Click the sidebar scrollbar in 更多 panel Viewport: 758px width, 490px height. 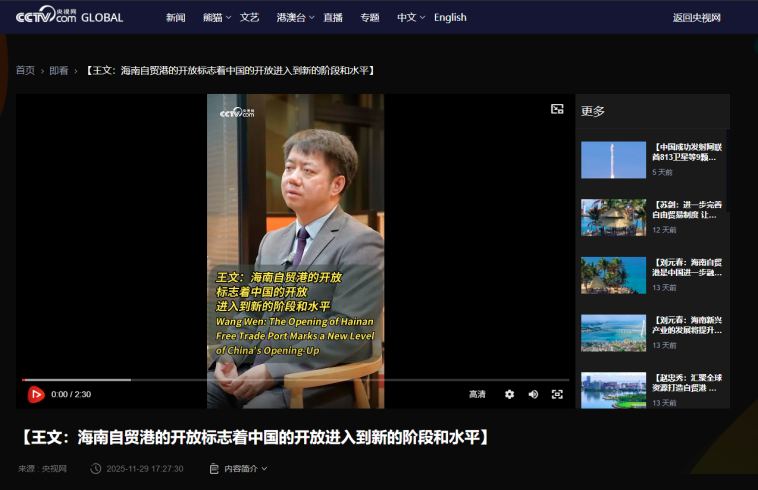(x=728, y=170)
